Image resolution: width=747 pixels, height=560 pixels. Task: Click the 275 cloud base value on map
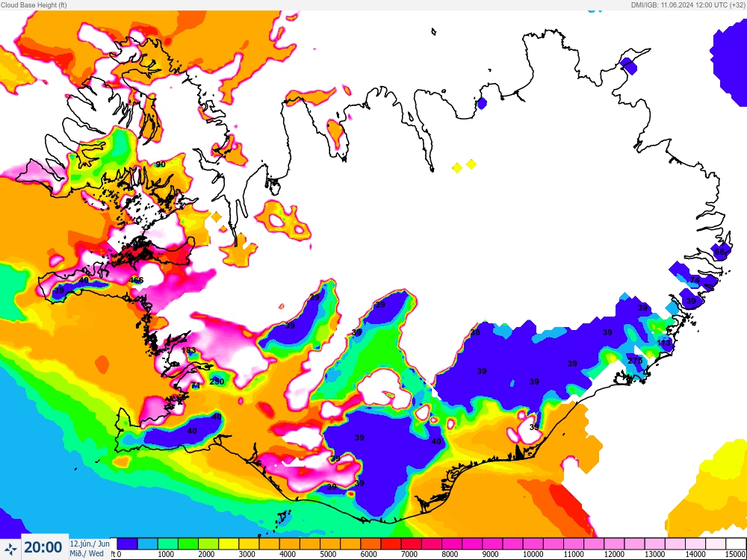coord(634,361)
